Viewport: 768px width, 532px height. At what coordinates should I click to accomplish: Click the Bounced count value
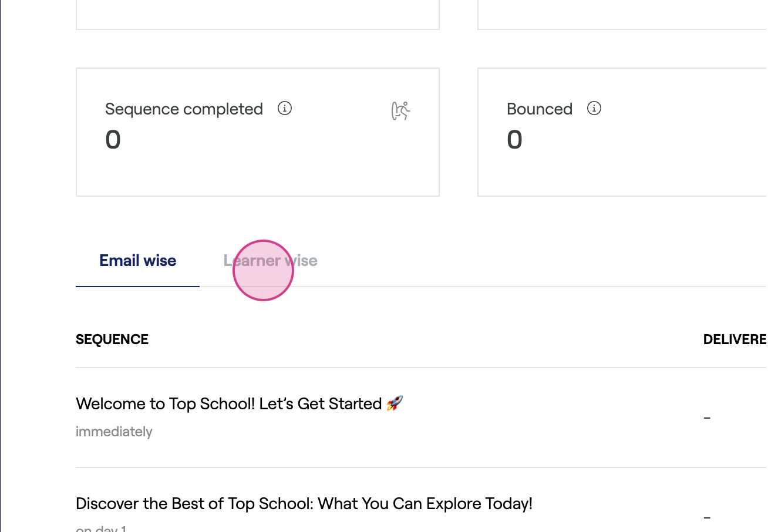514,140
